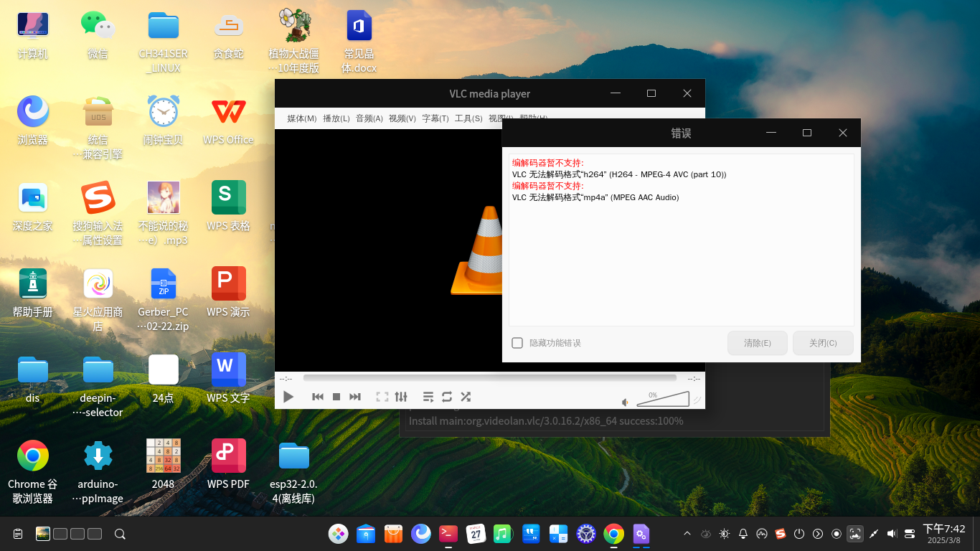Open the taskbar volume control

pyautogui.click(x=892, y=534)
